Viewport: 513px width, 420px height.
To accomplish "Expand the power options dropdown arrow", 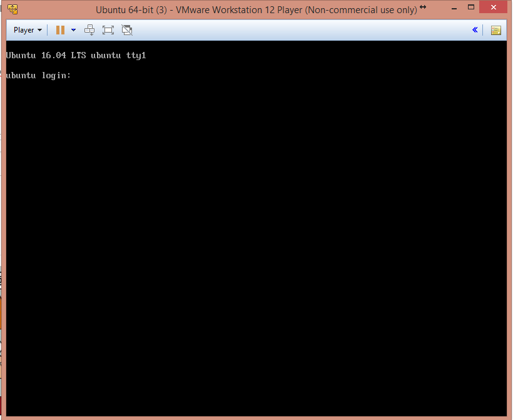I will 74,30.
